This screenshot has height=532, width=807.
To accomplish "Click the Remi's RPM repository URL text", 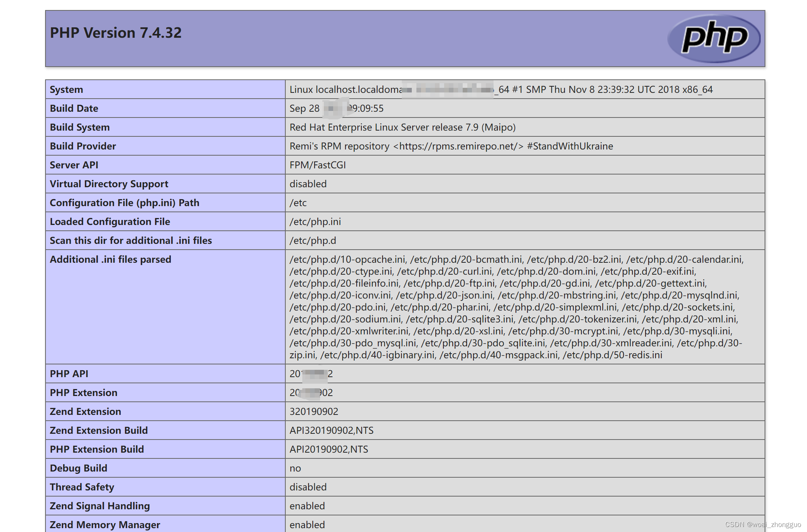I will [x=458, y=146].
